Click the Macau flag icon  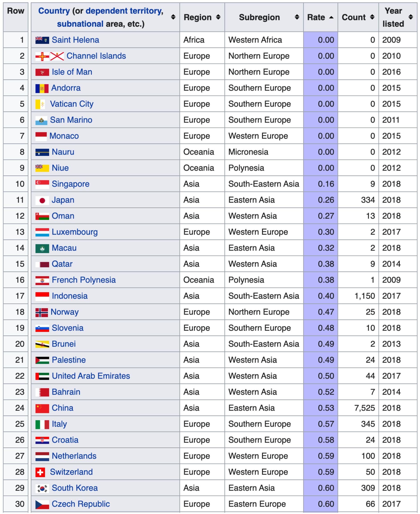coord(42,248)
